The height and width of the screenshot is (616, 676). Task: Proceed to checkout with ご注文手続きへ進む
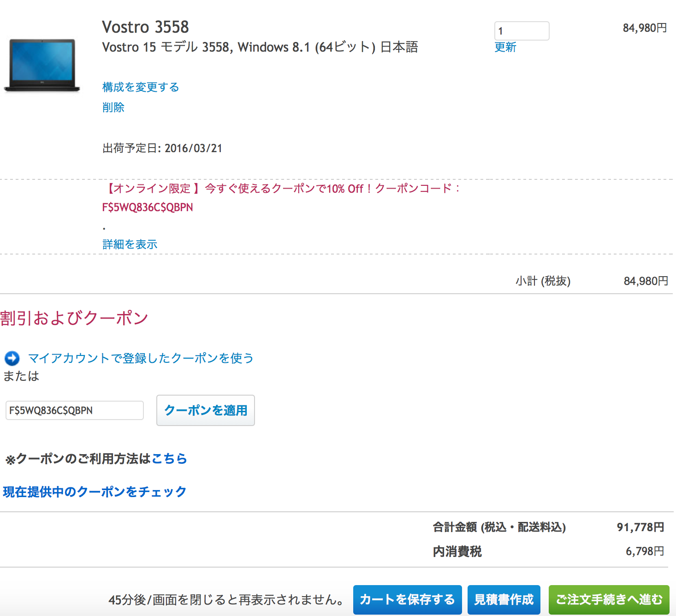[x=609, y=599]
